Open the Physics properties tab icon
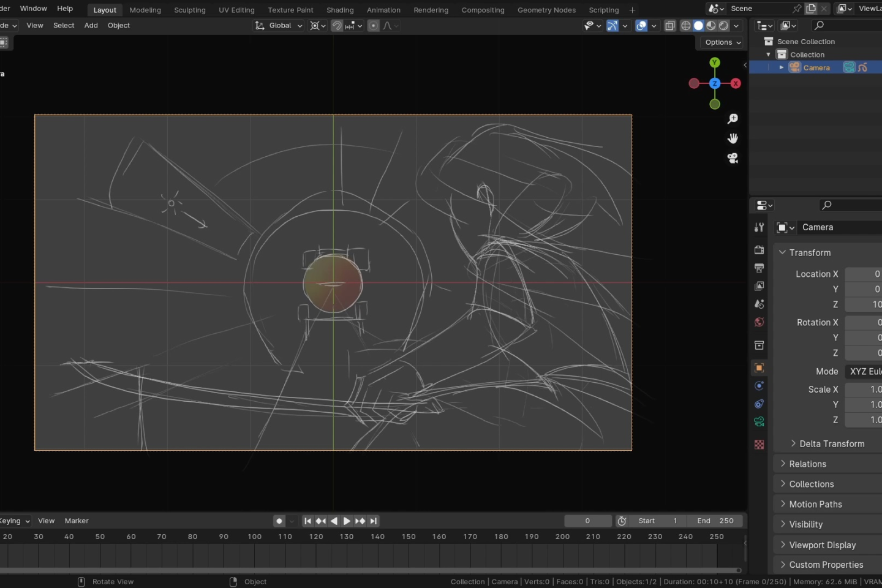Image resolution: width=882 pixels, height=588 pixels. coord(759,386)
